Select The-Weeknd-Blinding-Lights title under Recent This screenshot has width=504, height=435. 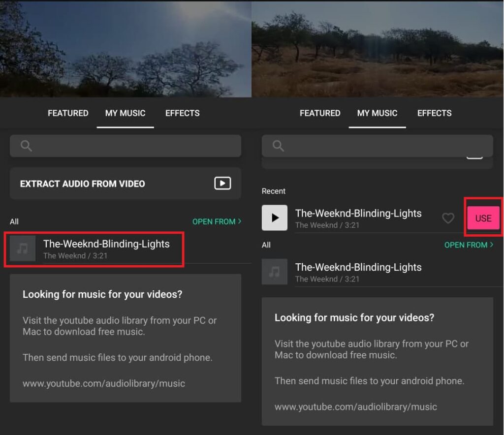coord(358,214)
